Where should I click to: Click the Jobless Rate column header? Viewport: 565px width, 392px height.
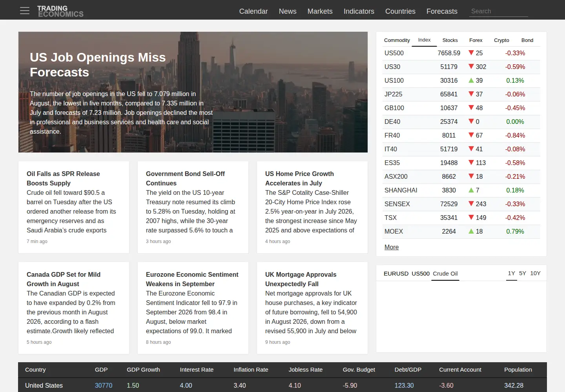pos(306,370)
